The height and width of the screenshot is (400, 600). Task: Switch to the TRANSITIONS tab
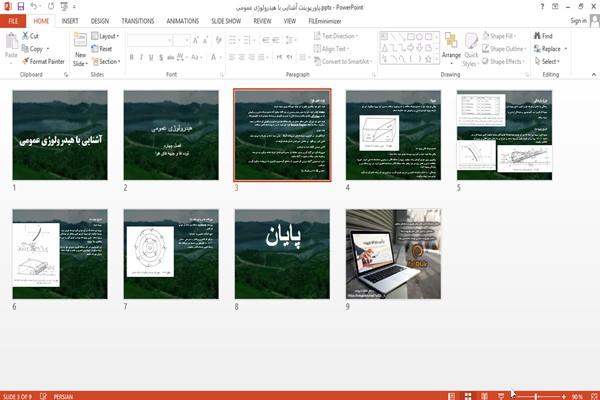(138, 21)
